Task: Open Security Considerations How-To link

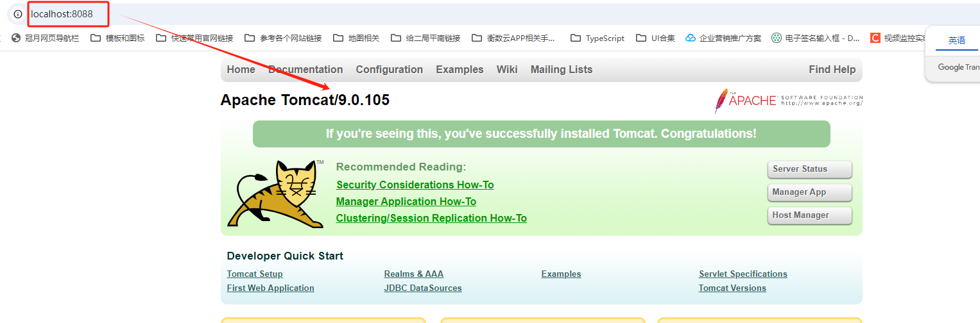Action: coord(415,185)
